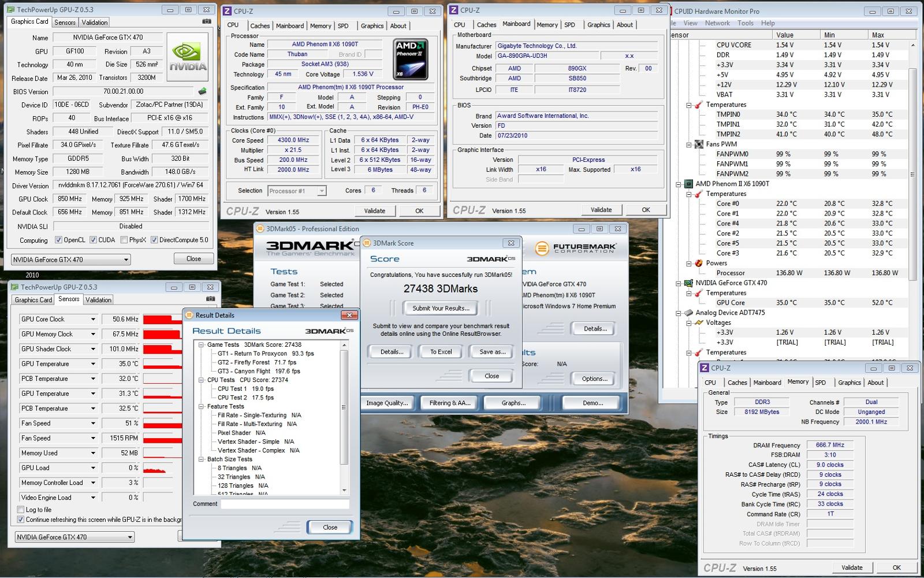The image size is (924, 578).
Task: Click the Image Quality... button
Action: click(x=387, y=403)
